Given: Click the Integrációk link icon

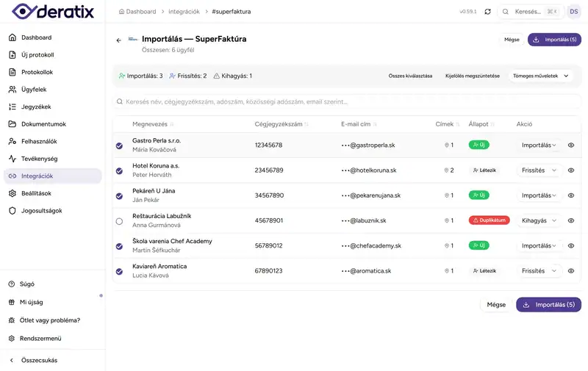Looking at the screenshot, I should pyautogui.click(x=12, y=176).
